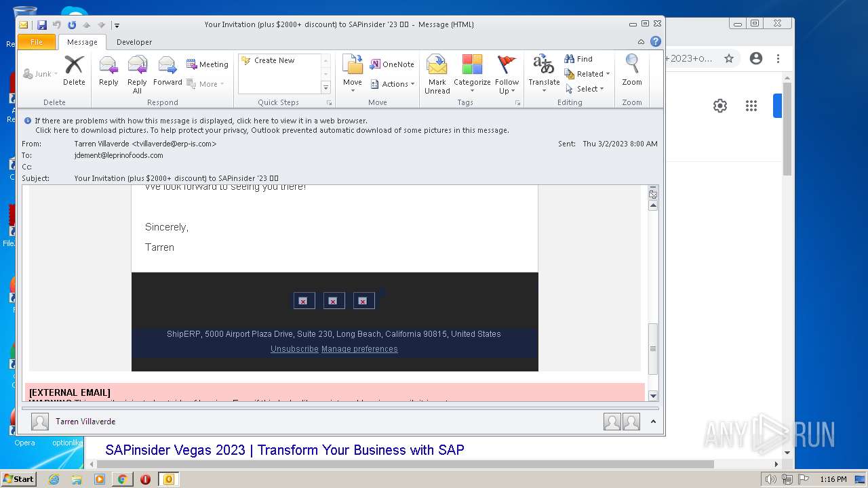This screenshot has height=488, width=868.
Task: Click the sender address Tarren Villaverde
Action: pyautogui.click(x=145, y=144)
